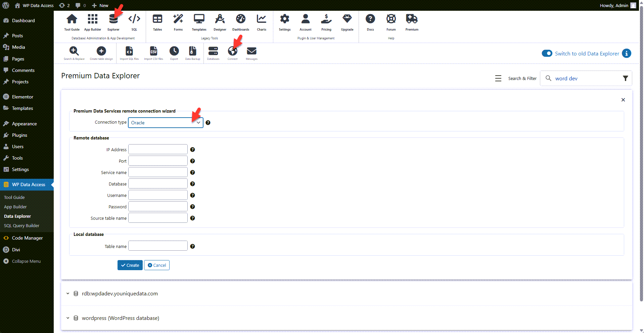Toggle Switch to old Data Explorer

(547, 53)
